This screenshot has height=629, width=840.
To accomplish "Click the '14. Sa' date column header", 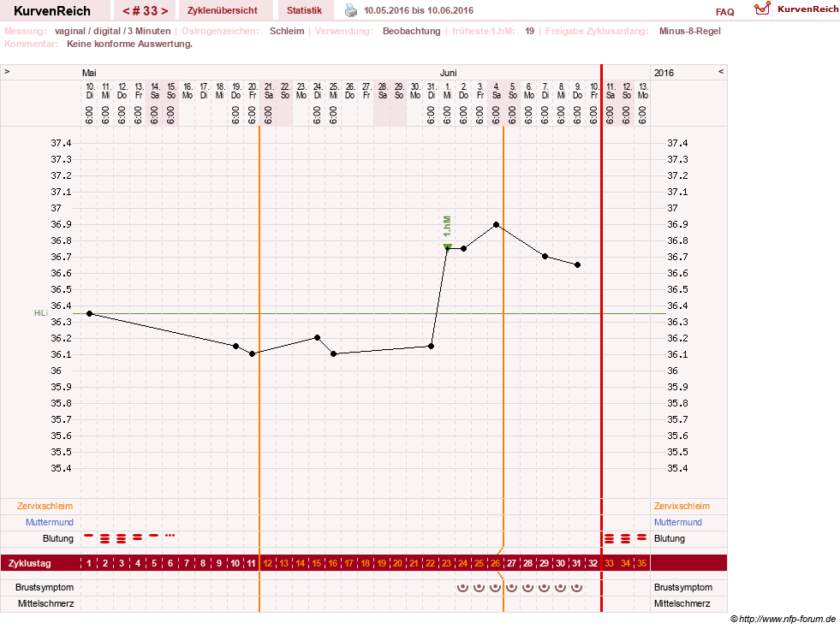I will [155, 91].
